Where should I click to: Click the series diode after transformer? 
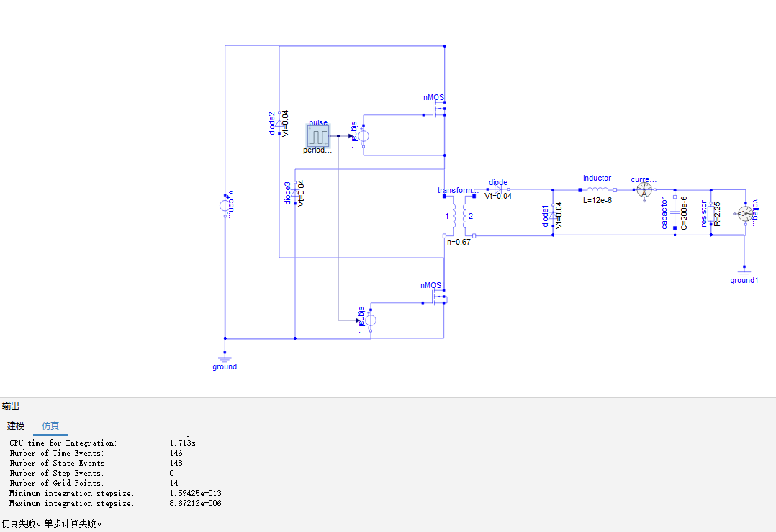pyautogui.click(x=498, y=189)
